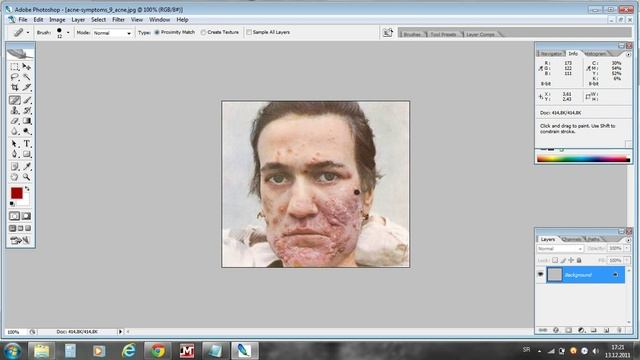Viewport: 640px width, 360px height.
Task: Select the Blur tool
Action: (x=14, y=131)
